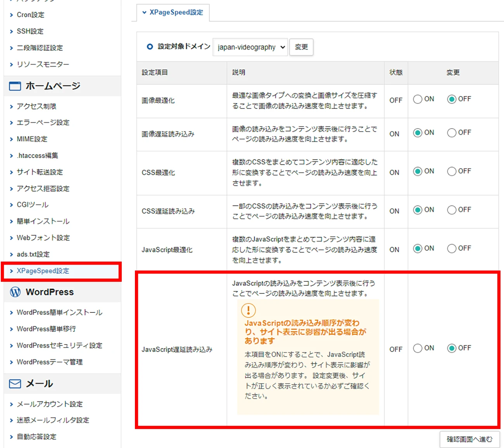Screen dimensions: 504x448
Task: Select ON for 画像遅延読み込み
Action: point(418,133)
